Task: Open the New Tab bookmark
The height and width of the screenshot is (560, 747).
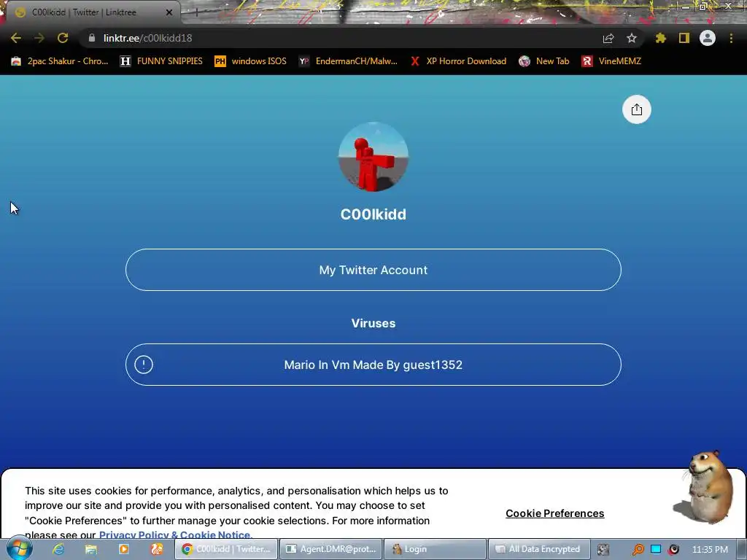Action: [x=544, y=61]
